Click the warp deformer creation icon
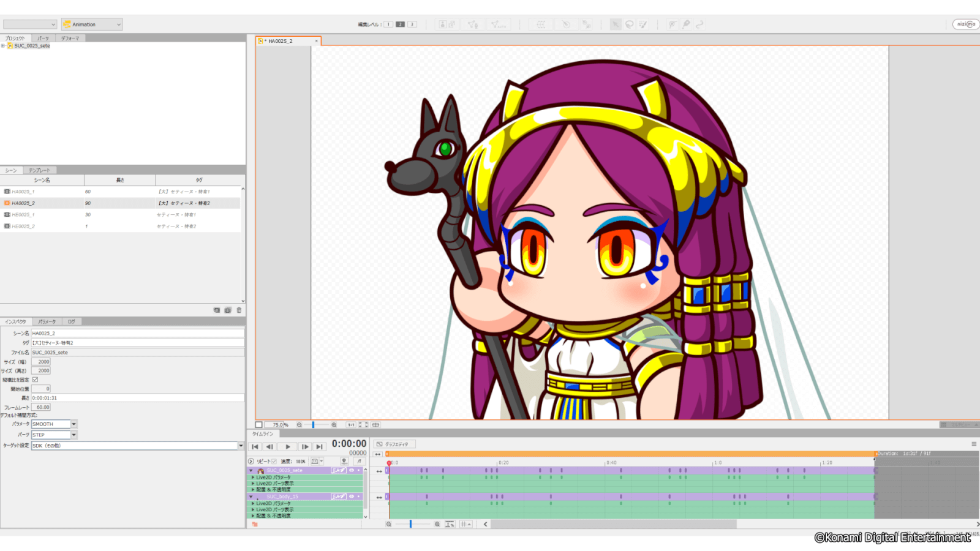Image resolution: width=980 pixels, height=551 pixels. [541, 24]
